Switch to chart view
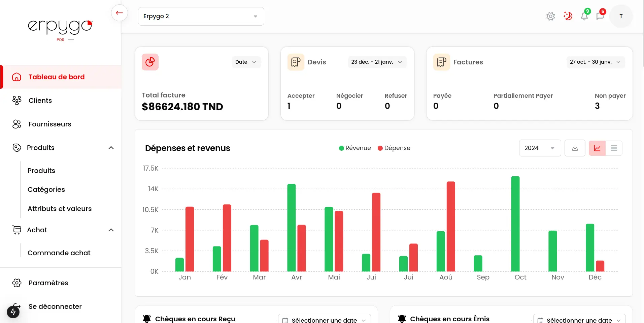 (597, 148)
